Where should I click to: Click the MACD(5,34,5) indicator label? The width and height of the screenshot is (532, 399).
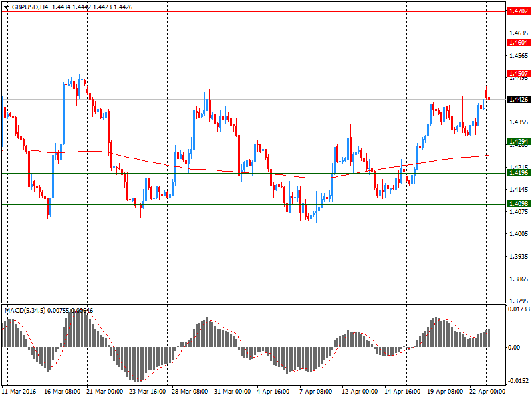click(x=25, y=311)
